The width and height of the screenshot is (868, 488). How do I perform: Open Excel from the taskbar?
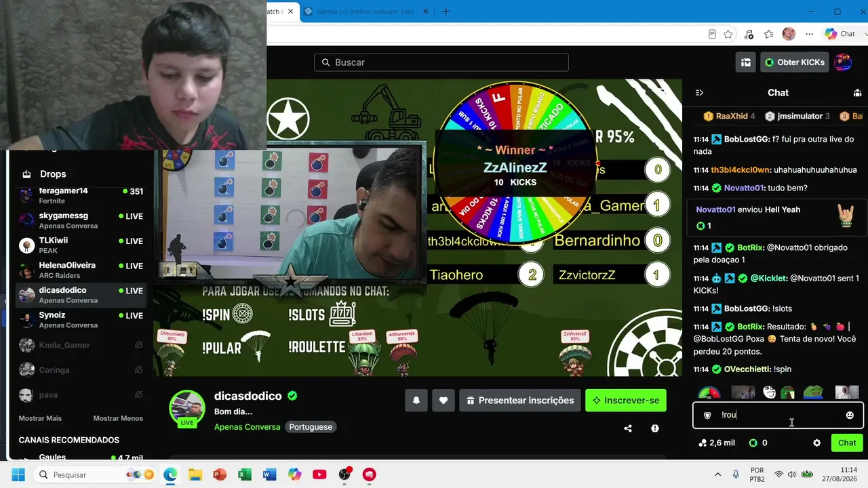coord(245,474)
